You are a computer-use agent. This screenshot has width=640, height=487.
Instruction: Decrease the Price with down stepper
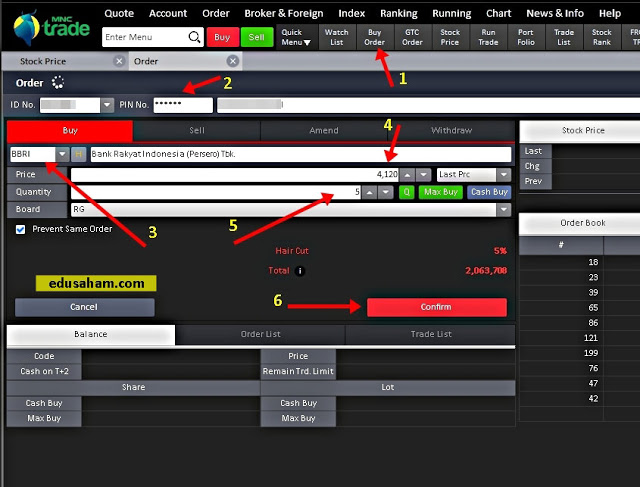pyautogui.click(x=423, y=175)
